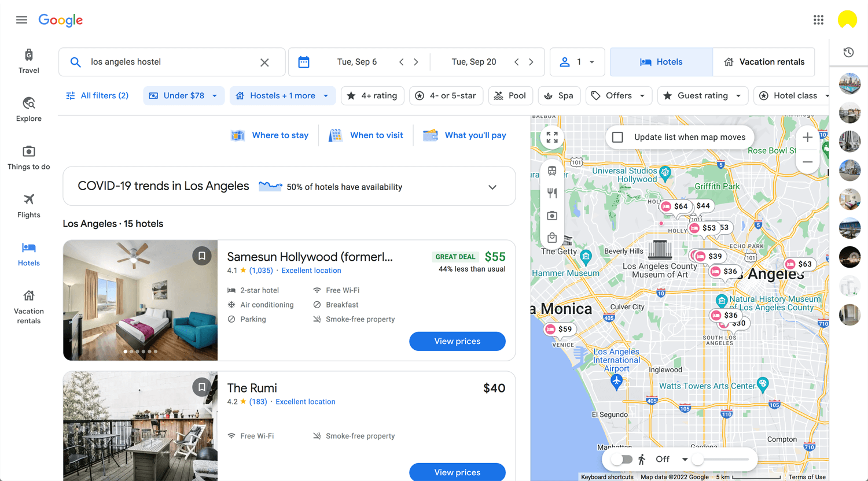Open the Guest rating dropdown
The width and height of the screenshot is (868, 481).
(x=703, y=96)
